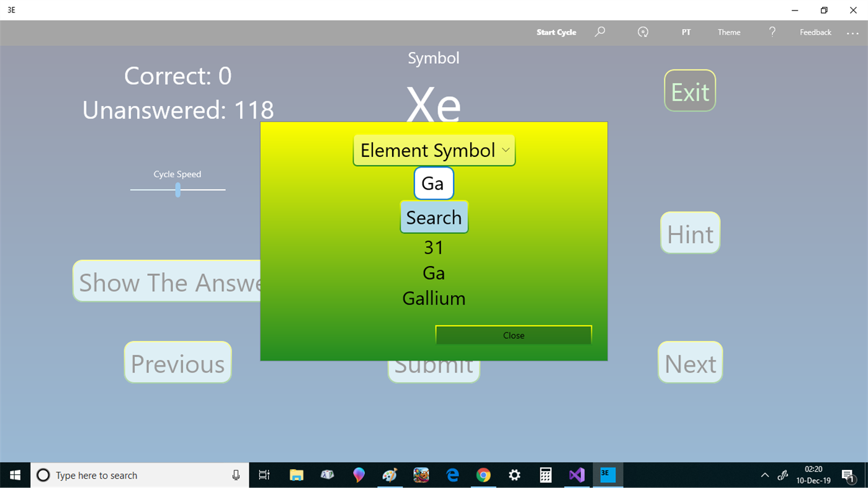Request a Hint

coord(689,233)
